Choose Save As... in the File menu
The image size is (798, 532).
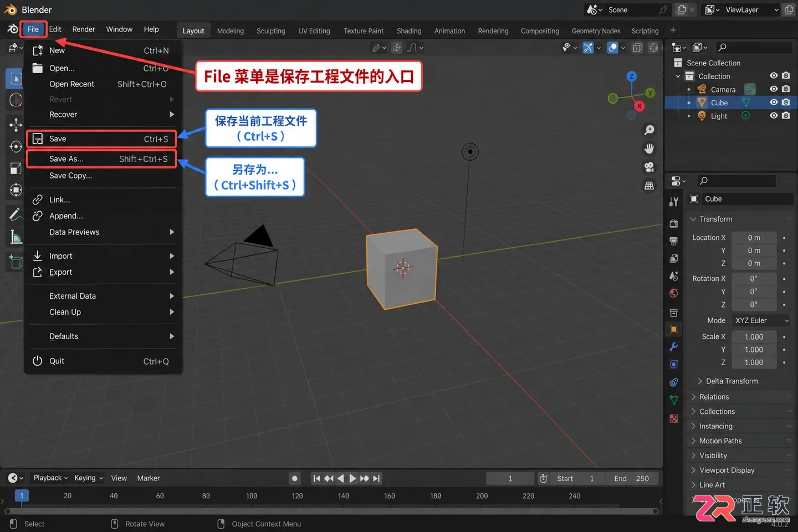coord(101,159)
